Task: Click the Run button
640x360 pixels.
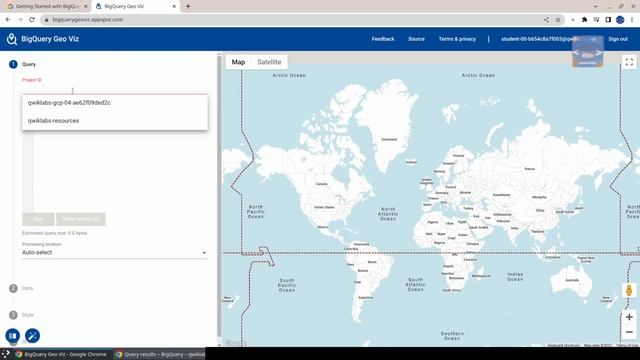Action: tap(38, 219)
